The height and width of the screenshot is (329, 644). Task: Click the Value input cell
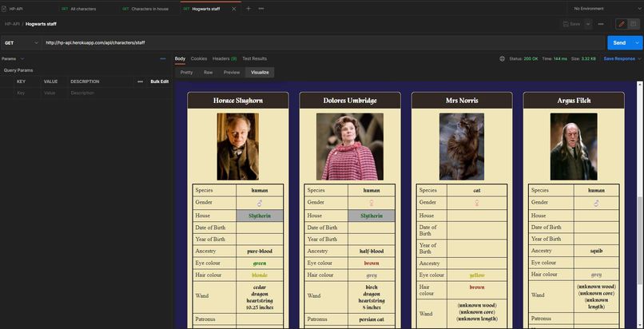tap(54, 93)
